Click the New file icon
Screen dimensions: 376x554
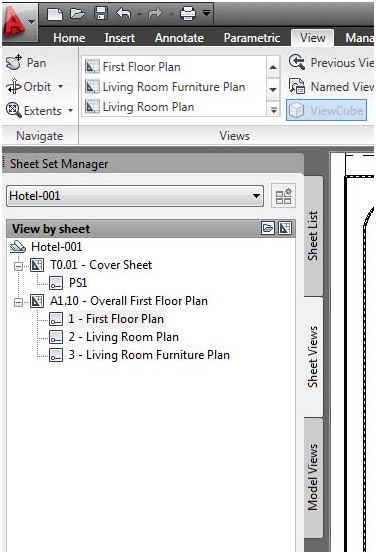click(55, 14)
